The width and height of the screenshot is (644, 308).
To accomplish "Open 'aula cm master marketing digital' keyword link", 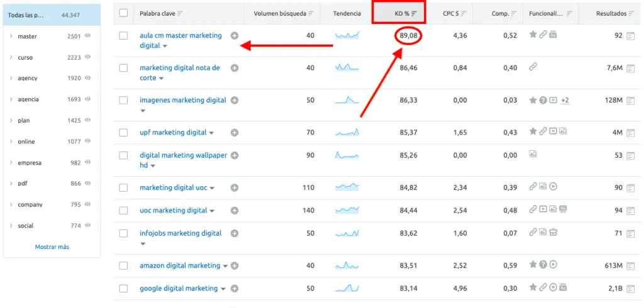I will click(x=180, y=36).
